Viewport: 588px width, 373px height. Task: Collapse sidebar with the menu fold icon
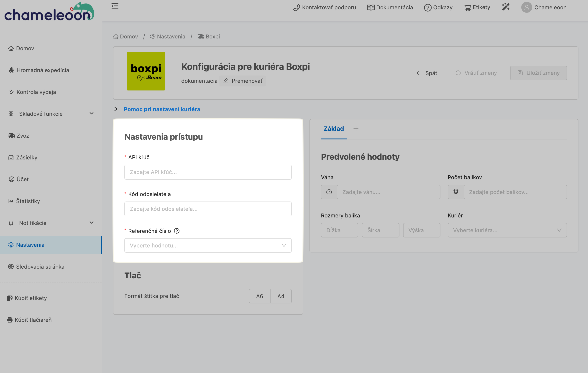[115, 6]
